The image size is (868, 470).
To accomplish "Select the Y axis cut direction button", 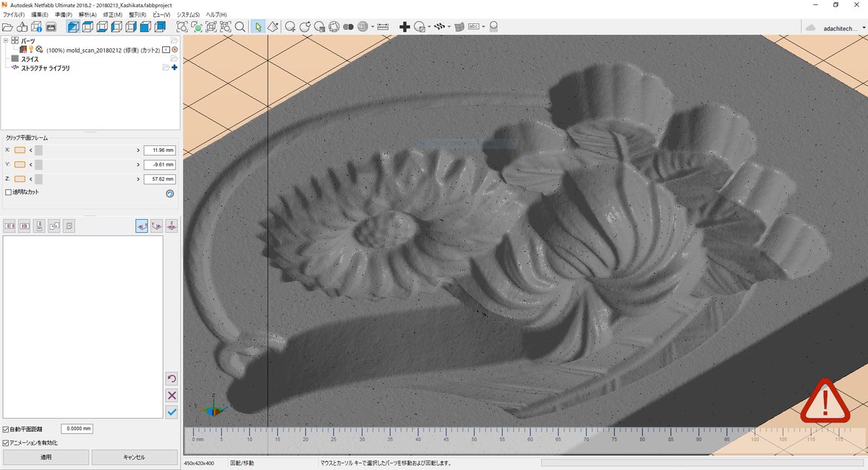I will click(157, 226).
